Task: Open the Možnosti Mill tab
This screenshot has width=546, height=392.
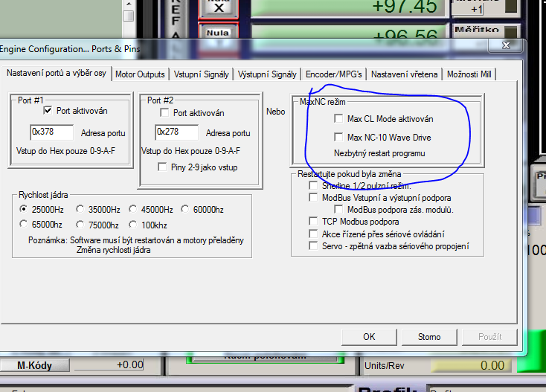Action: coord(470,74)
